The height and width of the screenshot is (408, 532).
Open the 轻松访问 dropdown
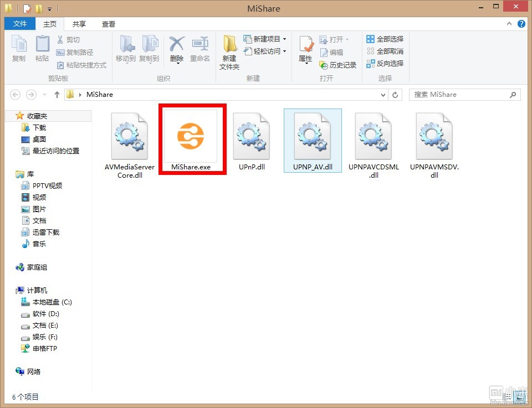(x=265, y=51)
